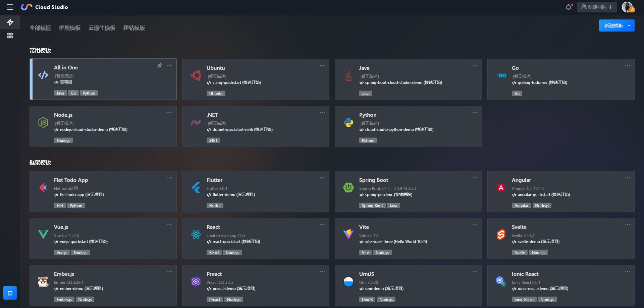Switch to the 全部模板 tab

click(x=40, y=28)
